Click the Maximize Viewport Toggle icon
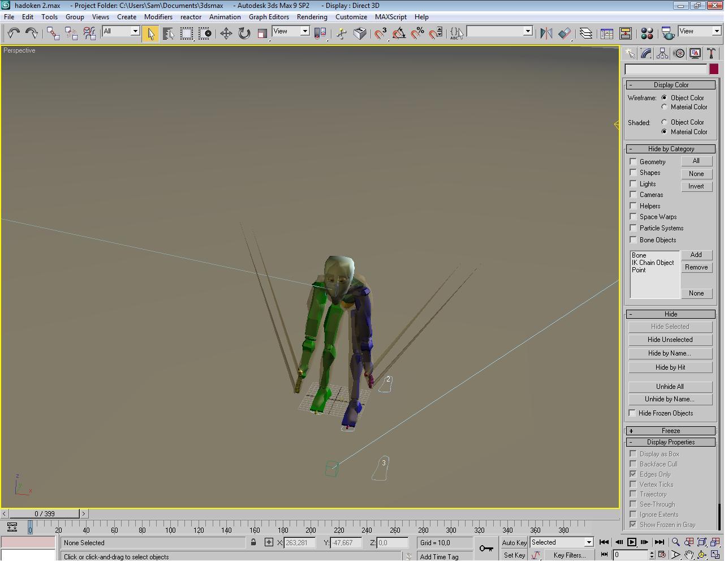The width and height of the screenshot is (728, 561). [715, 555]
